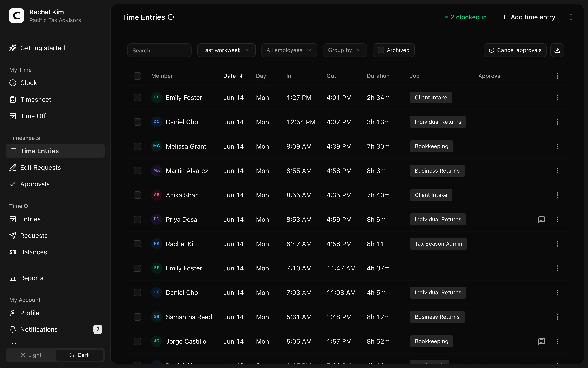Viewport: 588px width, 368px height.
Task: Open row menu for Emily Foster 1:27 PM entry
Action: tap(557, 98)
